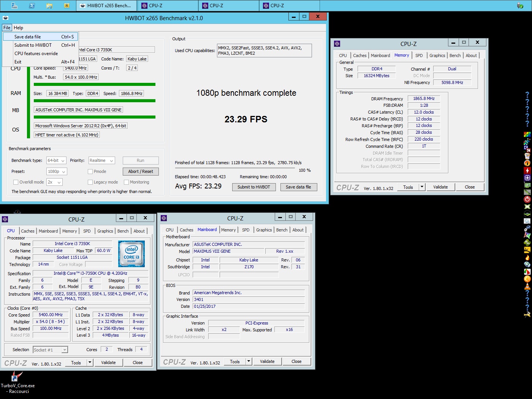Screen dimensions: 532x399
Task: Click the benchmark progress bar
Action: point(235,168)
